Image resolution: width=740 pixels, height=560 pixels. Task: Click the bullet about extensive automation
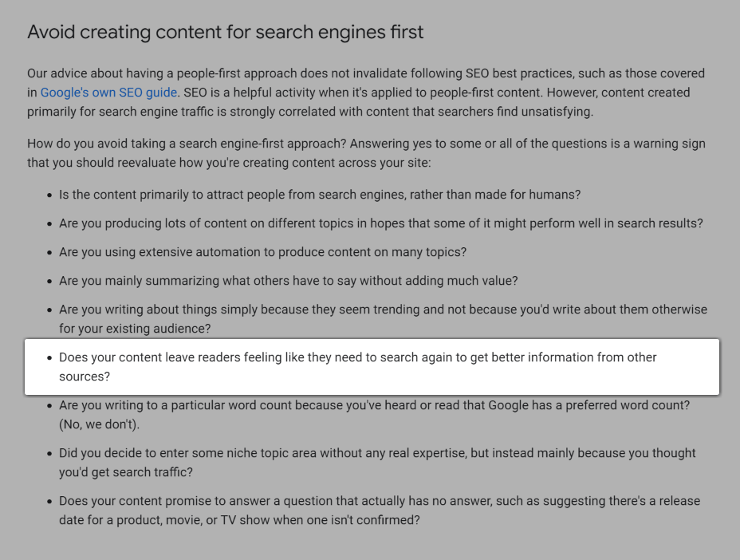point(262,252)
